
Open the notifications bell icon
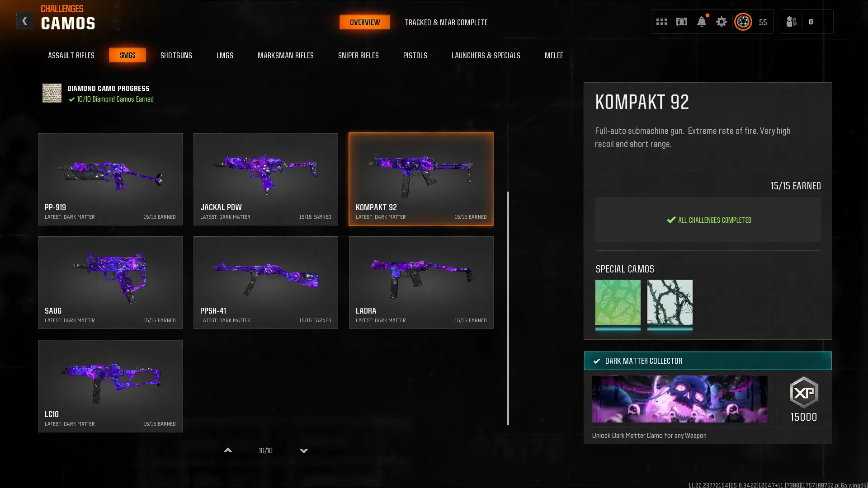coord(701,22)
